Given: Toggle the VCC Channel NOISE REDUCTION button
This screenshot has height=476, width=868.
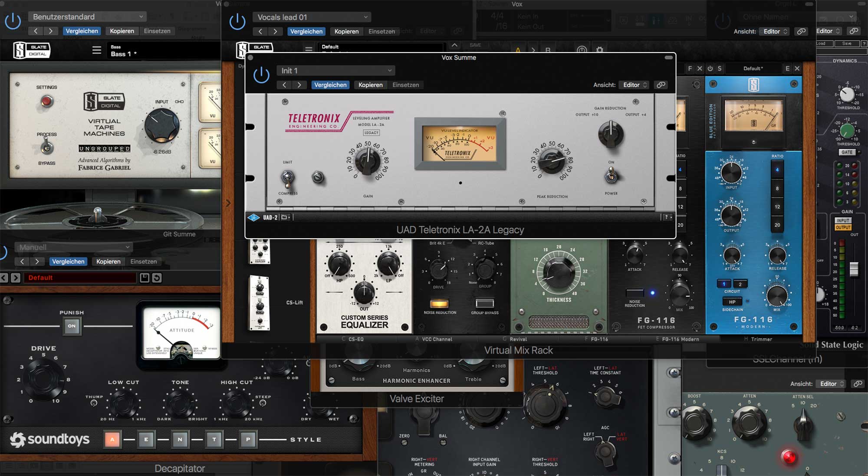Looking at the screenshot, I should tap(439, 303).
